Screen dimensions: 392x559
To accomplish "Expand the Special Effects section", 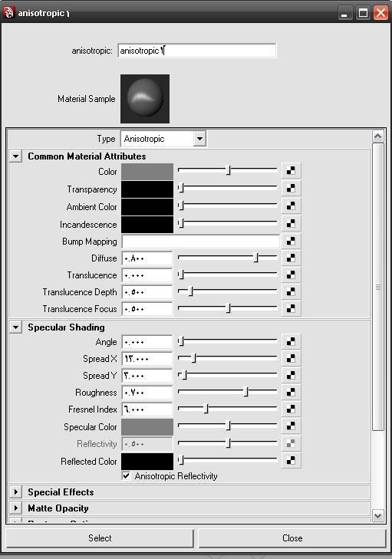I will point(15,492).
